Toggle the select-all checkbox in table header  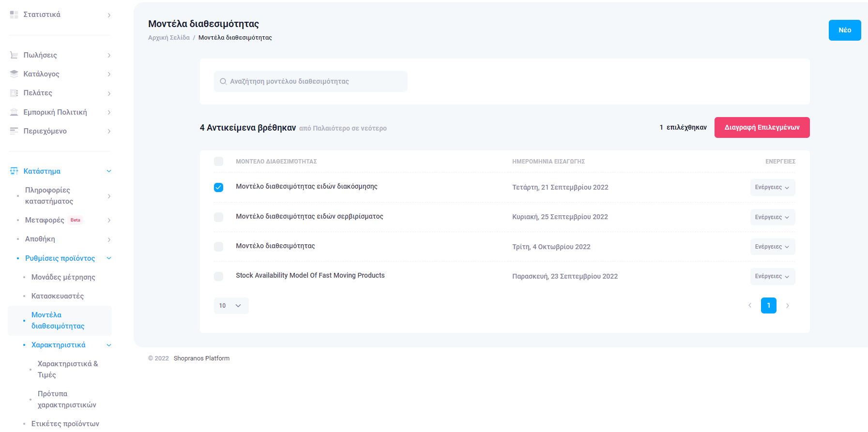pos(219,162)
